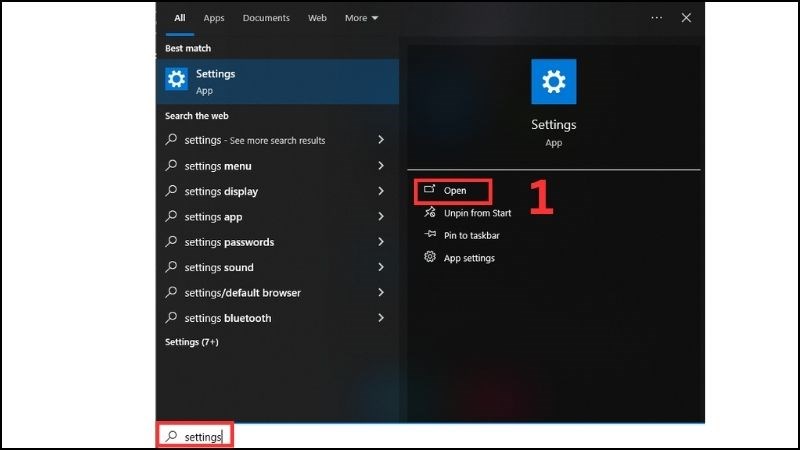The width and height of the screenshot is (800, 450).
Task: Click 'settings sound' web suggestion text
Action: pyautogui.click(x=219, y=268)
